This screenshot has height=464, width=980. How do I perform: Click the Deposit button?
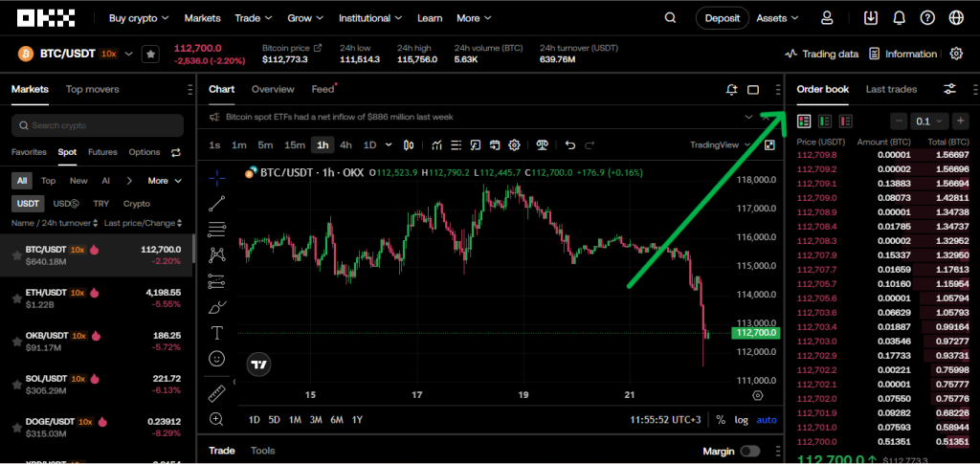[723, 18]
